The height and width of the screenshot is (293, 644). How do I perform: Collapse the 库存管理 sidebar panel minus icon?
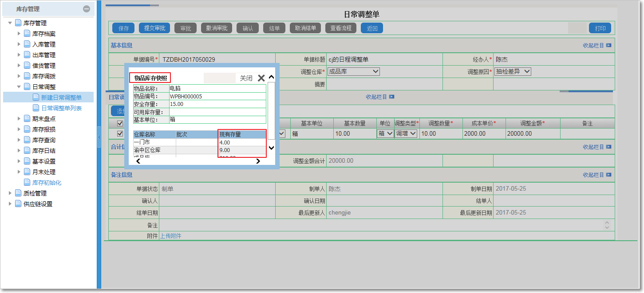click(87, 9)
